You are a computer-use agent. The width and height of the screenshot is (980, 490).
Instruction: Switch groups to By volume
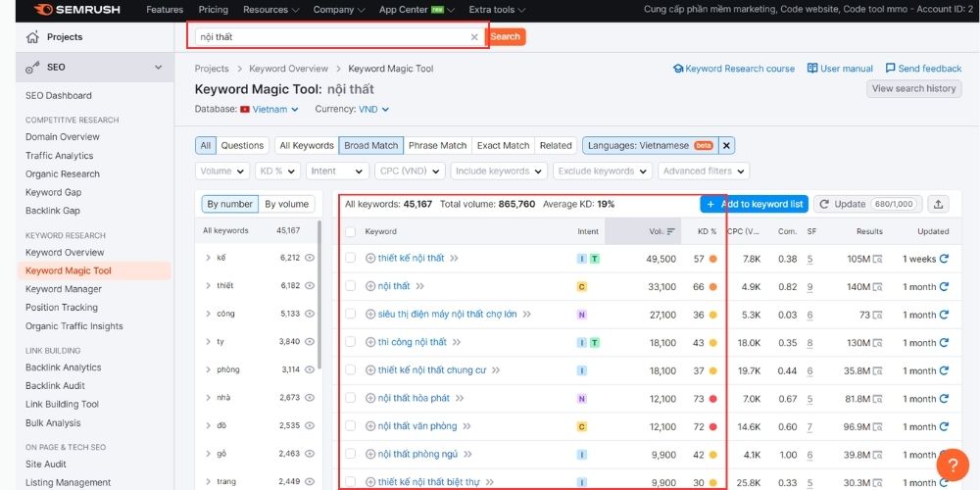287,205
